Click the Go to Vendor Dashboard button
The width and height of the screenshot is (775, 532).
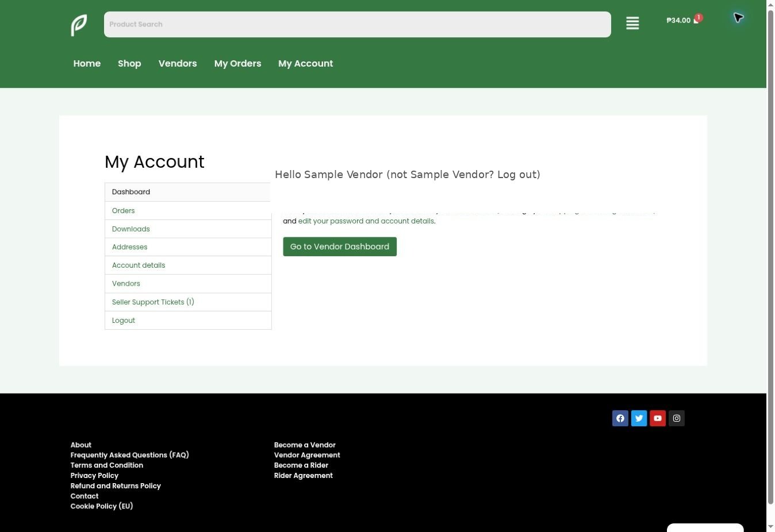click(340, 246)
